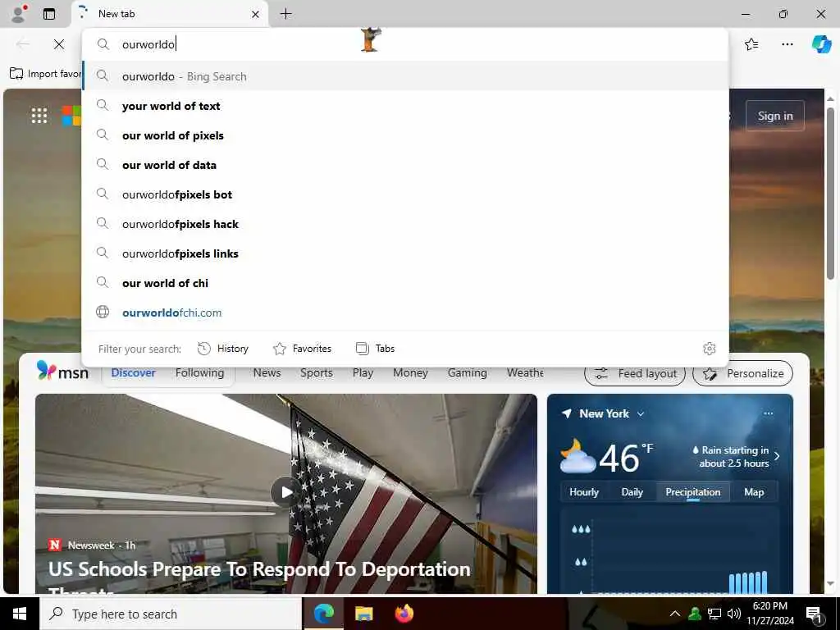The width and height of the screenshot is (840, 630).
Task: Switch to the Discover feed tab
Action: pyautogui.click(x=134, y=373)
